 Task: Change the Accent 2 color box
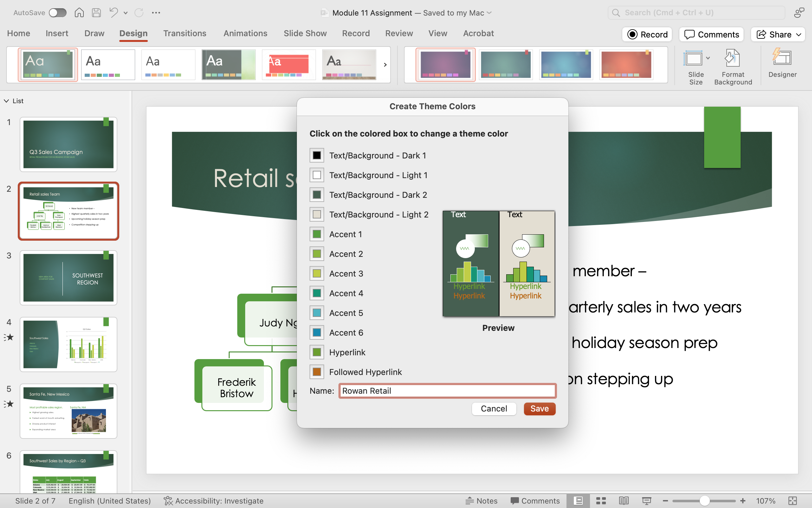[x=317, y=254]
